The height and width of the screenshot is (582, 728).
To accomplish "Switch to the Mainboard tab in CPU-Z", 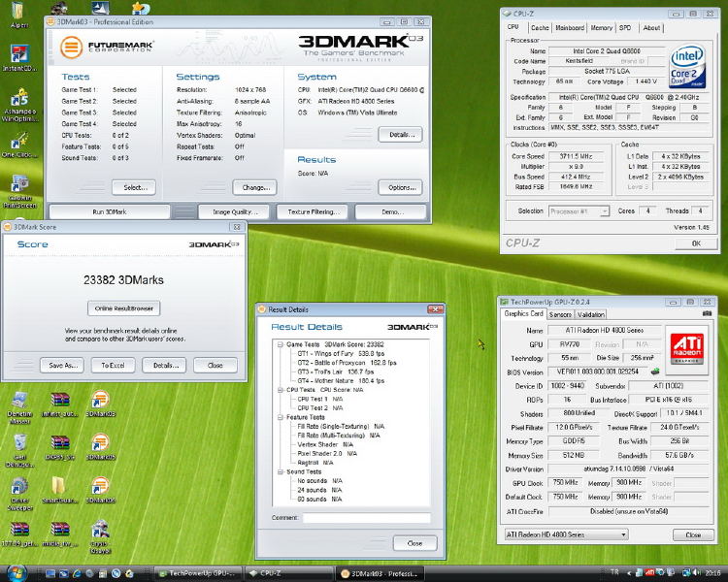I will [570, 28].
